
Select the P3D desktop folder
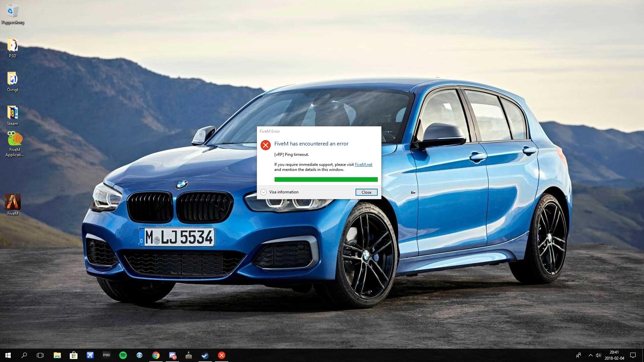pos(12,45)
